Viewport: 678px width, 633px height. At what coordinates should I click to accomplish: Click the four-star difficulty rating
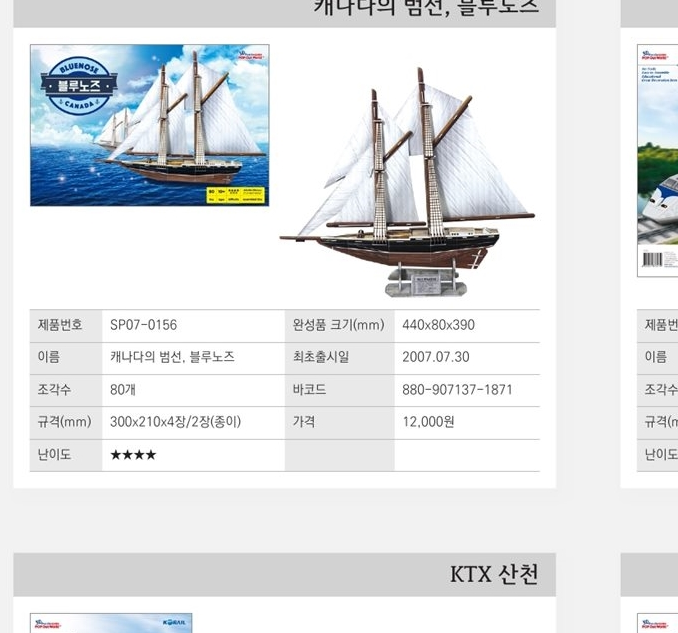pos(133,455)
